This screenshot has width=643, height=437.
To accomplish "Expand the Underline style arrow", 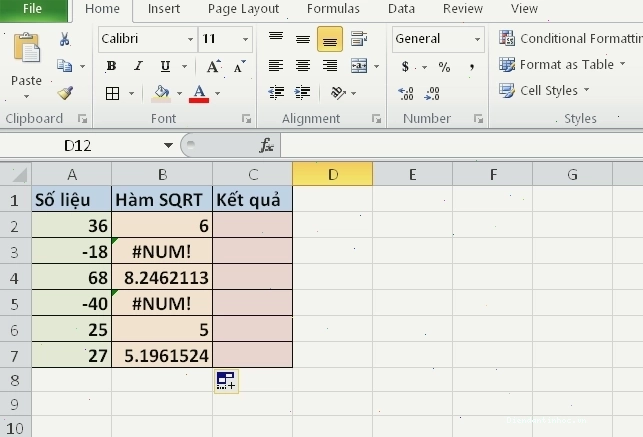I will coord(185,66).
